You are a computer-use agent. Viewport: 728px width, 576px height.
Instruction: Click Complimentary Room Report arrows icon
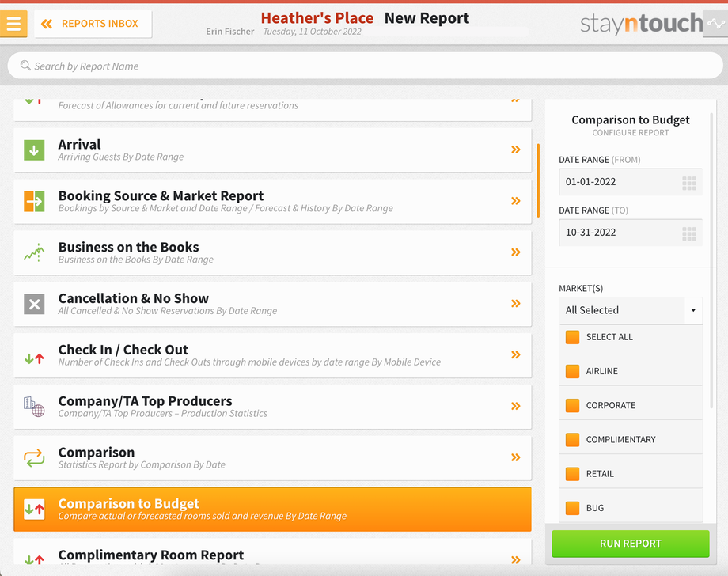34,559
